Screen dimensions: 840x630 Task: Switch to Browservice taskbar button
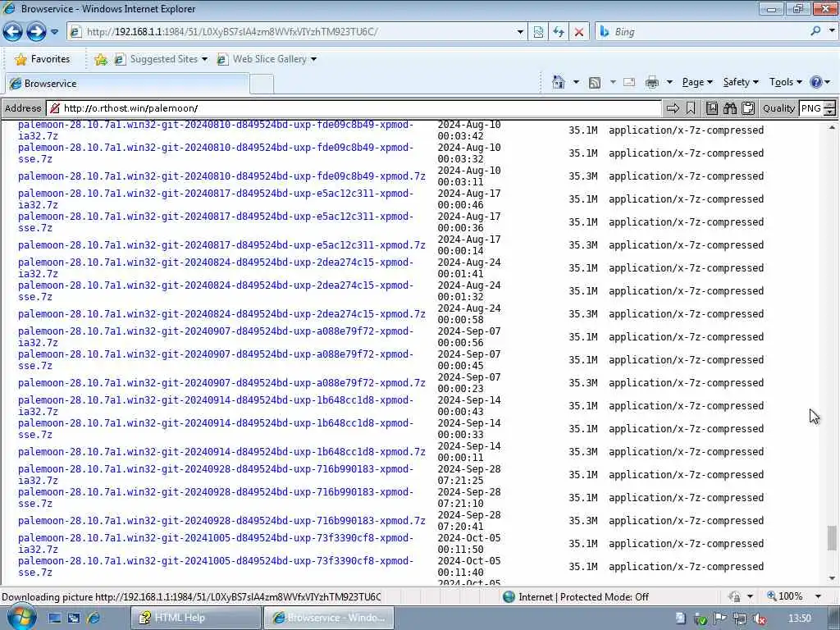click(329, 618)
